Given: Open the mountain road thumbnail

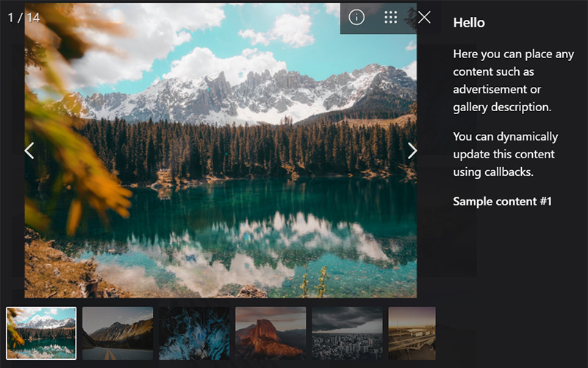Looking at the screenshot, I should tap(118, 333).
